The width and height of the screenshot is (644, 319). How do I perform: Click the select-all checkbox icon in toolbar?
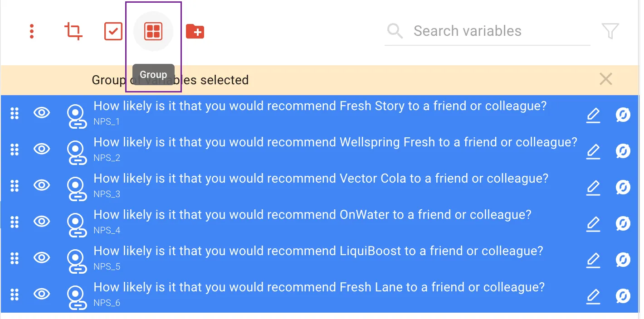tap(113, 31)
